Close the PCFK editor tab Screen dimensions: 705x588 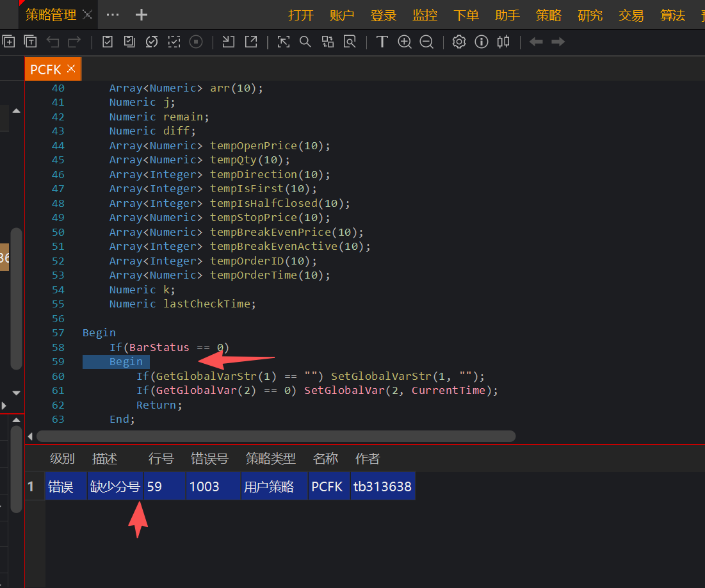tap(71, 69)
